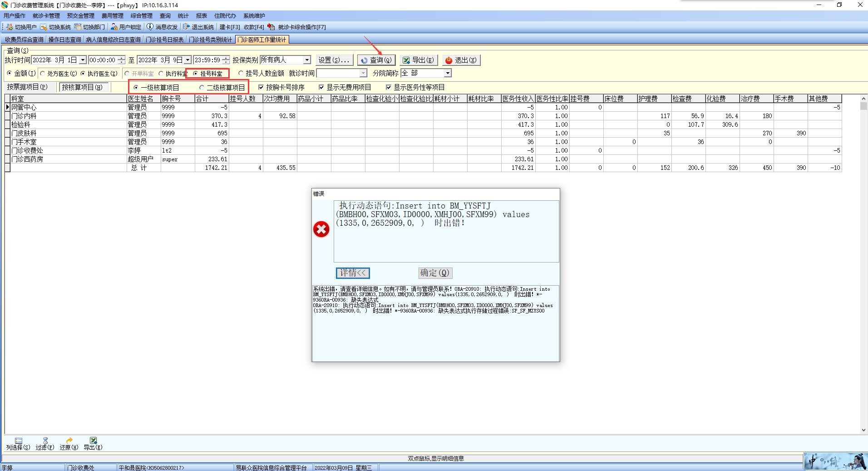868x471 pixels.
Task: Click the 详情<< details button
Action: tap(353, 273)
